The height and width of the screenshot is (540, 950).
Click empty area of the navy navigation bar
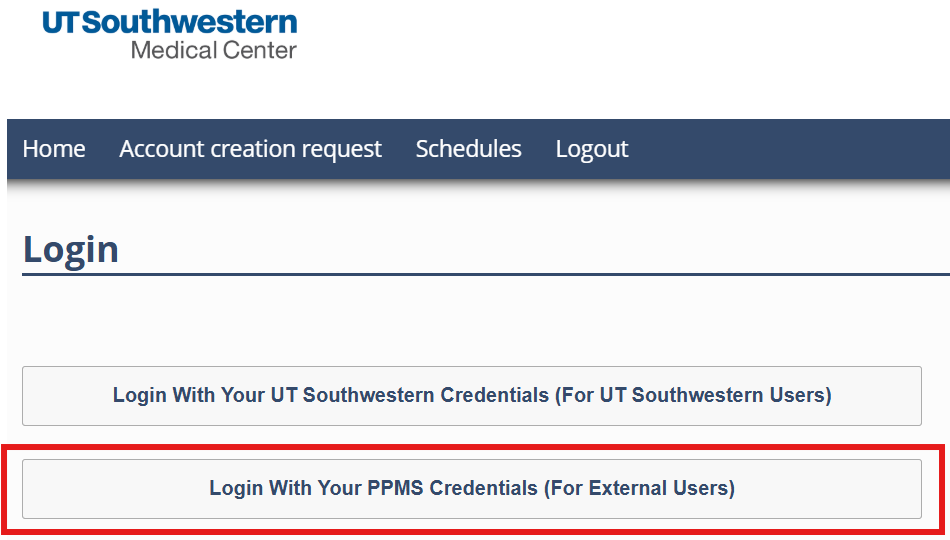click(790, 149)
